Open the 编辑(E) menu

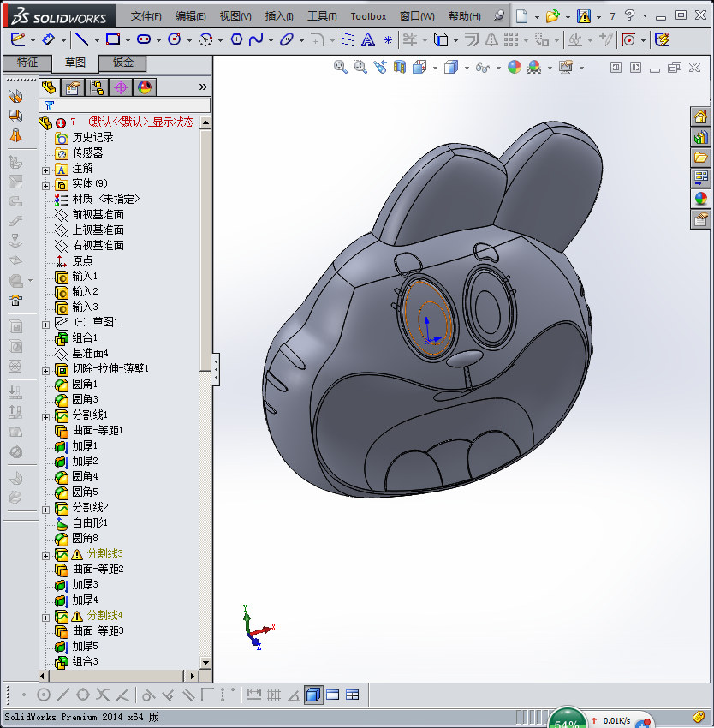(190, 16)
